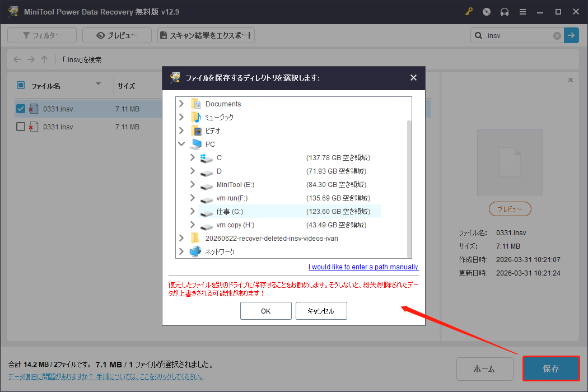Export scan results via toolbar button
The image size is (588, 392).
coord(206,35)
